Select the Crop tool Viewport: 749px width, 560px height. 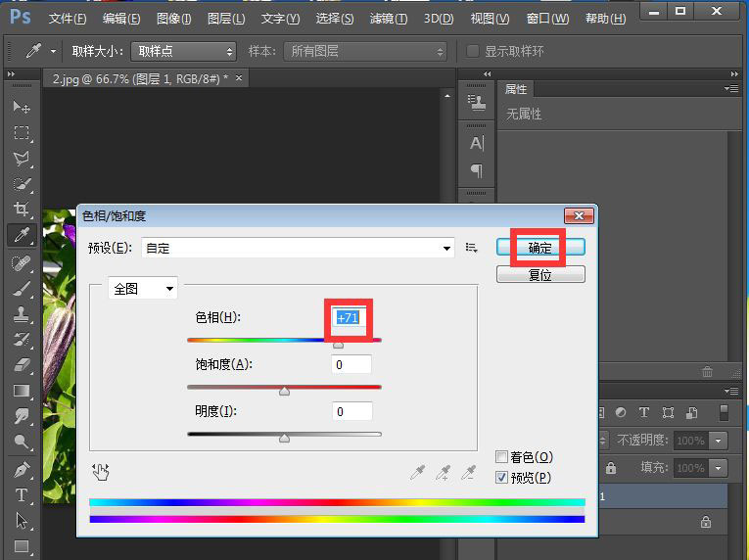tap(22, 210)
